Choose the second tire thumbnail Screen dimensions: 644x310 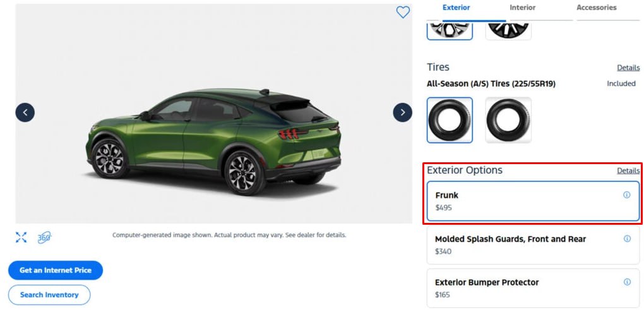click(x=508, y=120)
